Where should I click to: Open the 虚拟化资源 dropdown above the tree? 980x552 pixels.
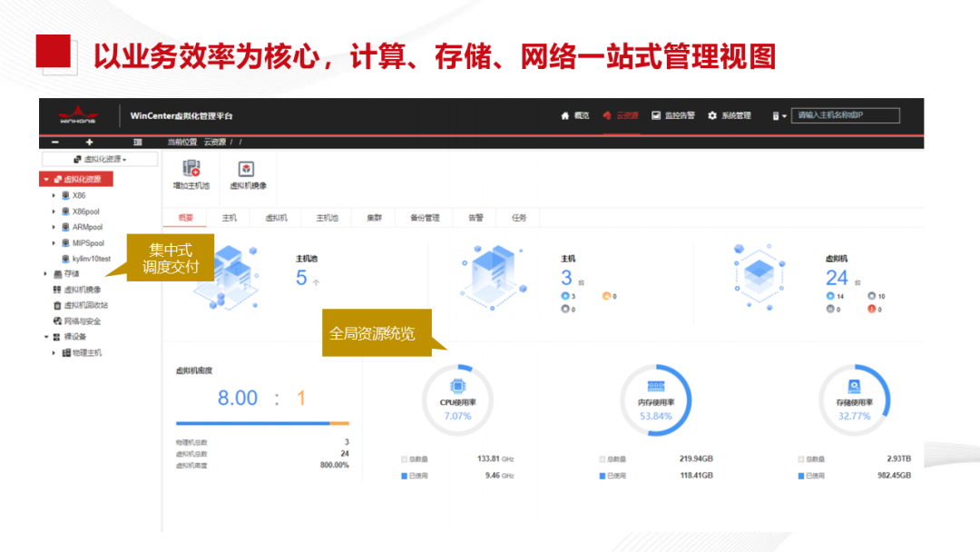tap(100, 160)
